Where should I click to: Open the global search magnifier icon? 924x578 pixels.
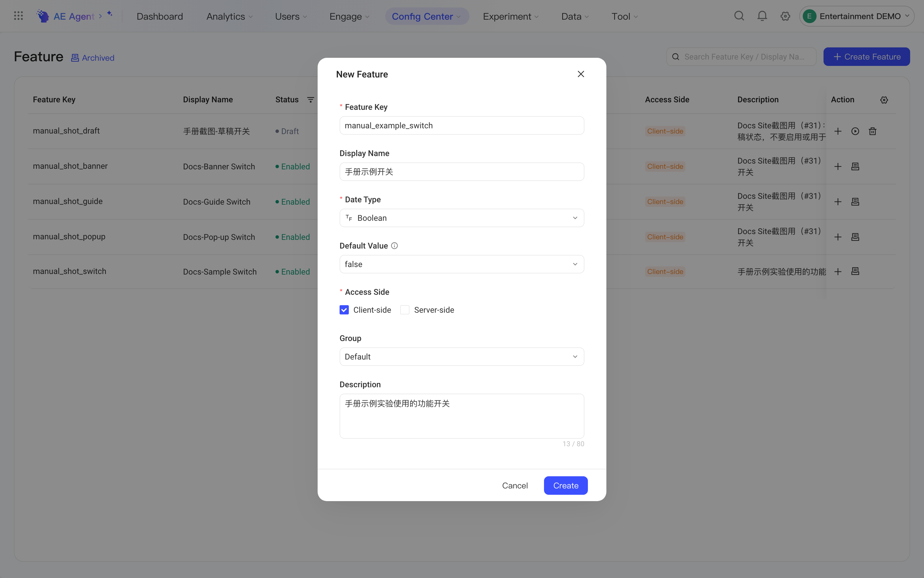[739, 16]
